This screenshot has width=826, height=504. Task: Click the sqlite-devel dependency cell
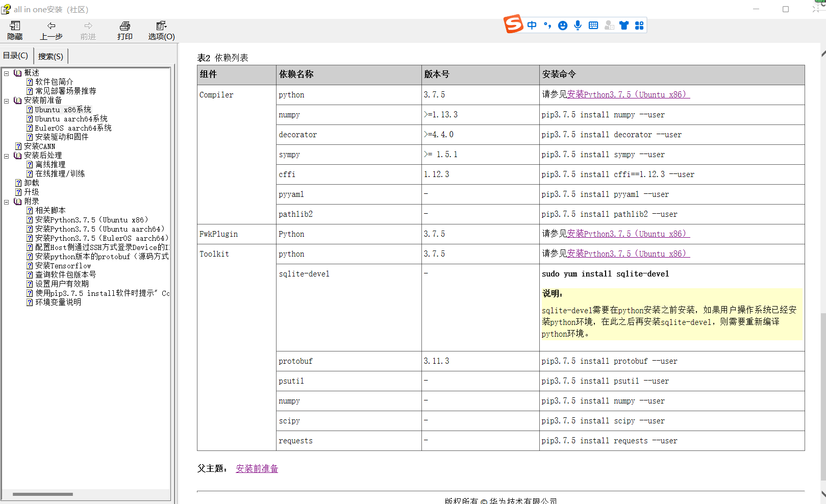point(349,308)
